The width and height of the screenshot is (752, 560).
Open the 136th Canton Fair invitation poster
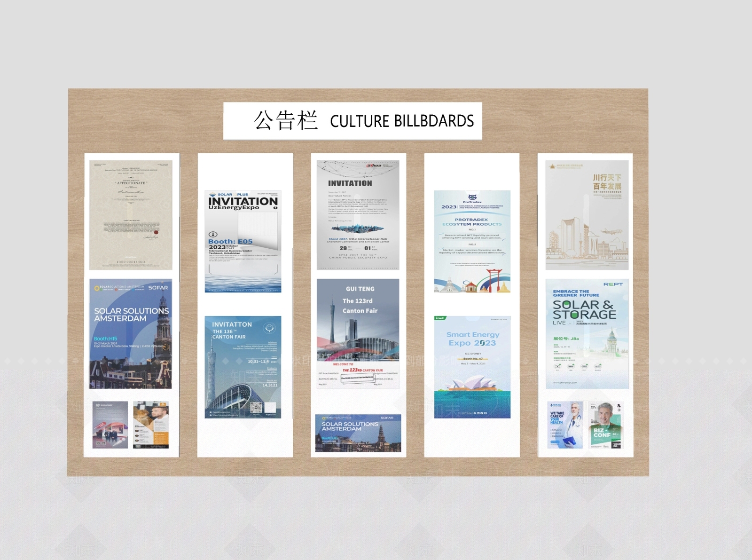[x=243, y=367]
